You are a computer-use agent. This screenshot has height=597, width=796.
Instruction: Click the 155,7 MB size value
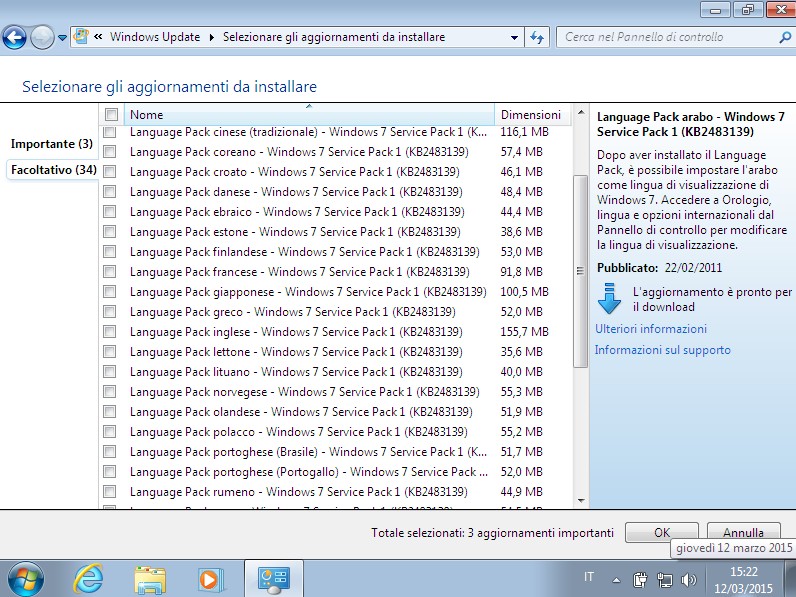click(x=524, y=332)
